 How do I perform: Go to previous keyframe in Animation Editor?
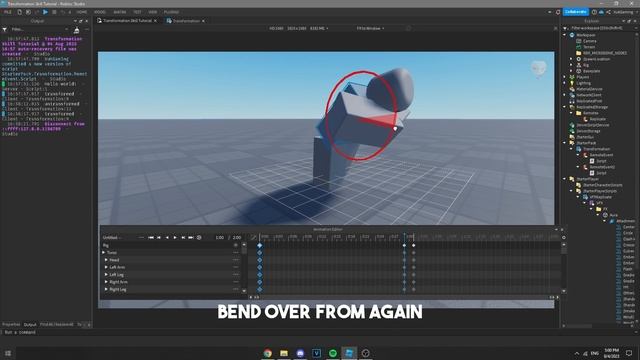pyautogui.click(x=159, y=238)
